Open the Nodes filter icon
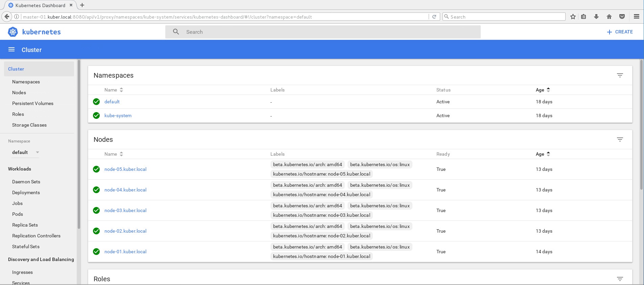644x285 pixels. 620,139
